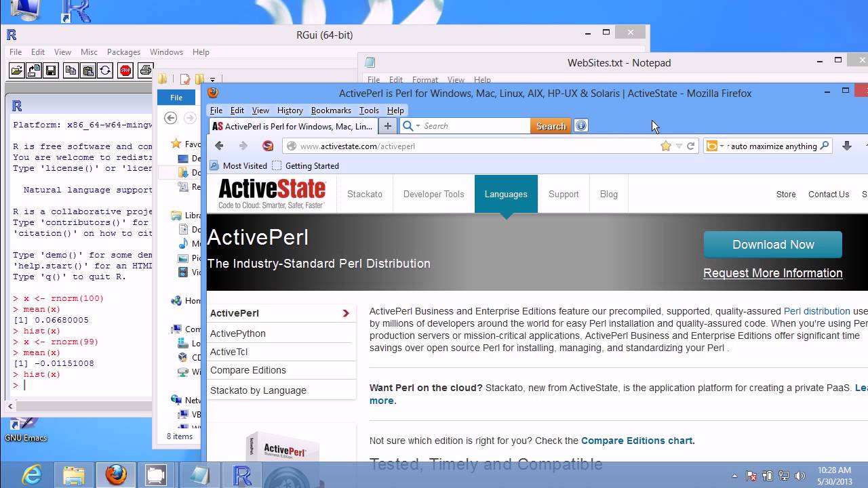This screenshot has width=868, height=488.
Task: Click Print icon in RGui toolbar
Action: point(145,70)
